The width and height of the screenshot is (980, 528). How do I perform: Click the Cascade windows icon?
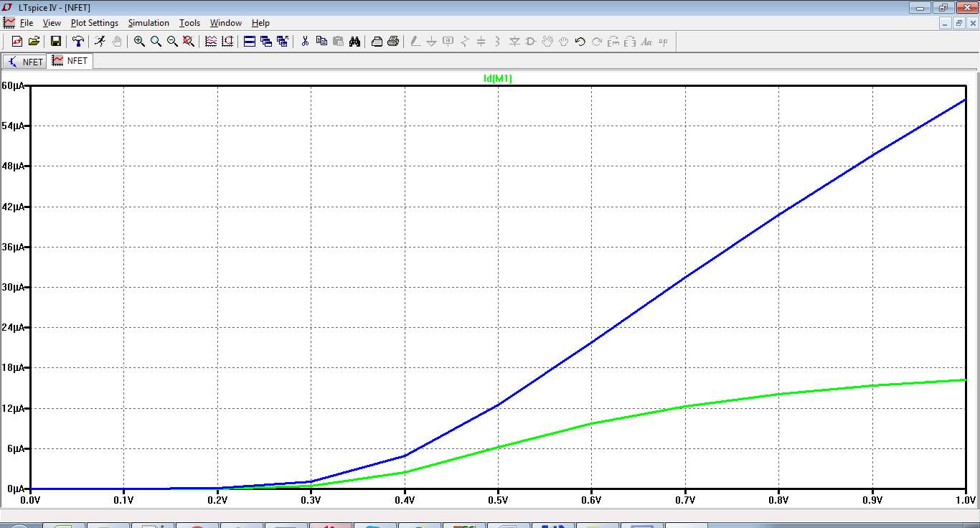click(266, 42)
